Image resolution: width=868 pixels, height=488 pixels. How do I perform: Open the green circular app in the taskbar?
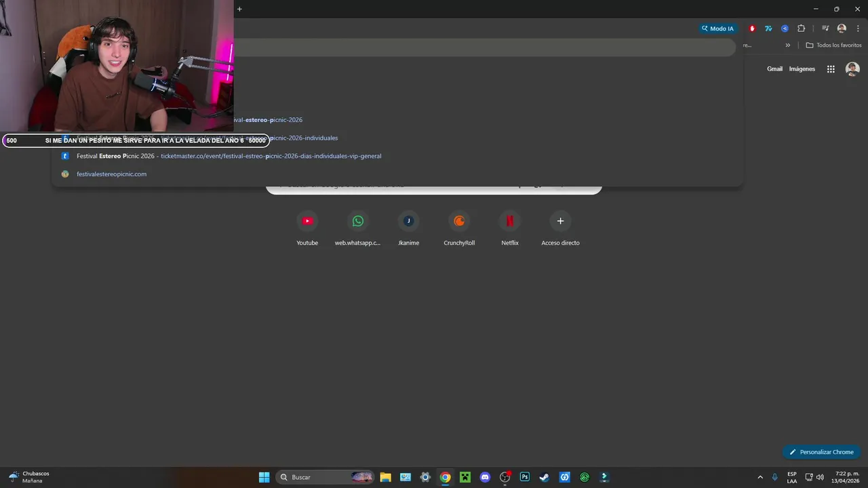[585, 477]
